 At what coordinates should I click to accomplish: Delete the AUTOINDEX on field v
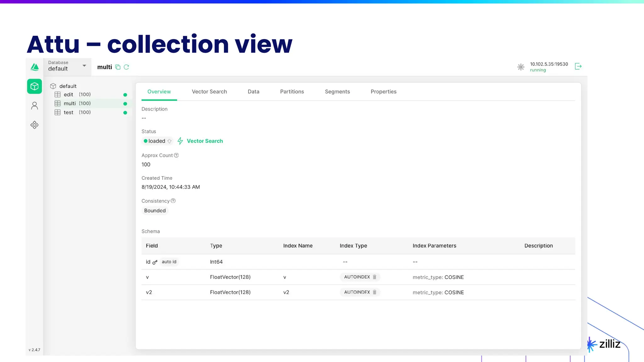point(375,277)
